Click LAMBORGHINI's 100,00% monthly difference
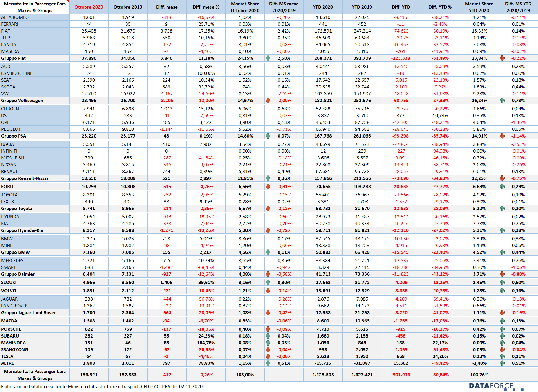538x392 pixels. coord(206,73)
